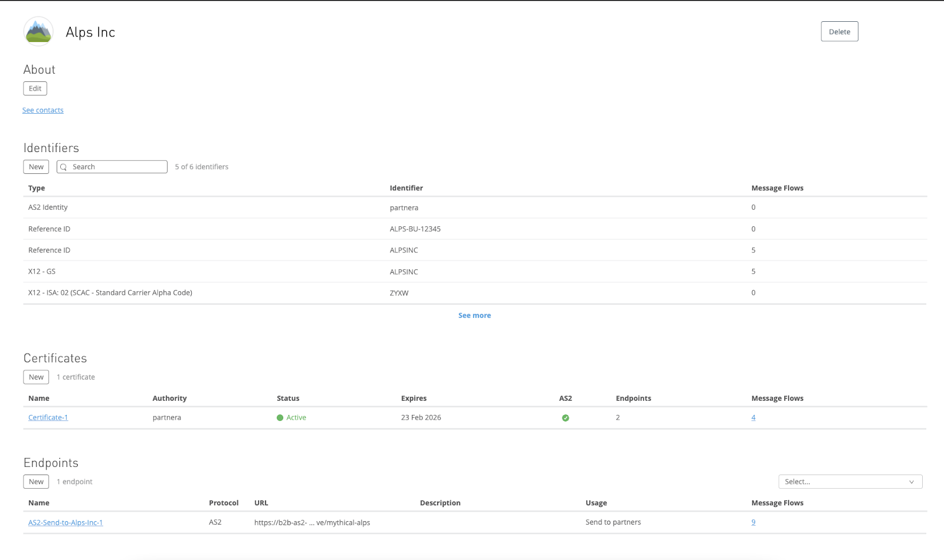
Task: Open the AS2-Send-to-Alps-Inc-1 endpoint link
Action: (x=65, y=522)
